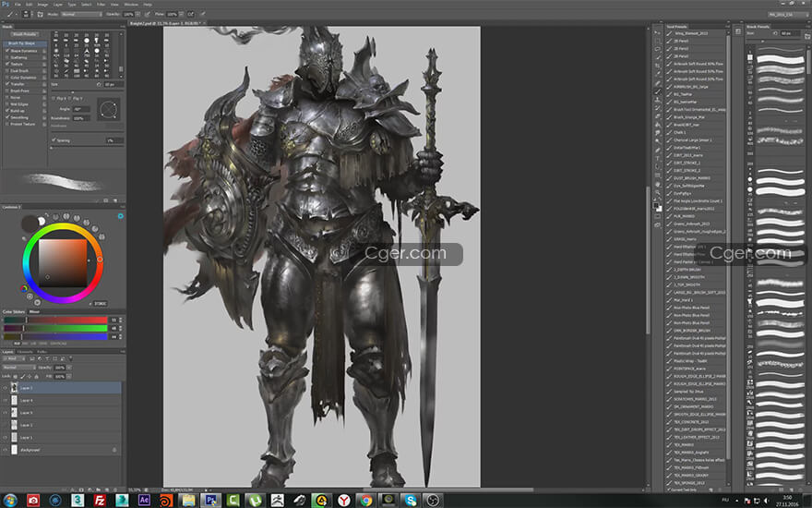
Task: Click the blue channel color slider
Action: coord(55,337)
